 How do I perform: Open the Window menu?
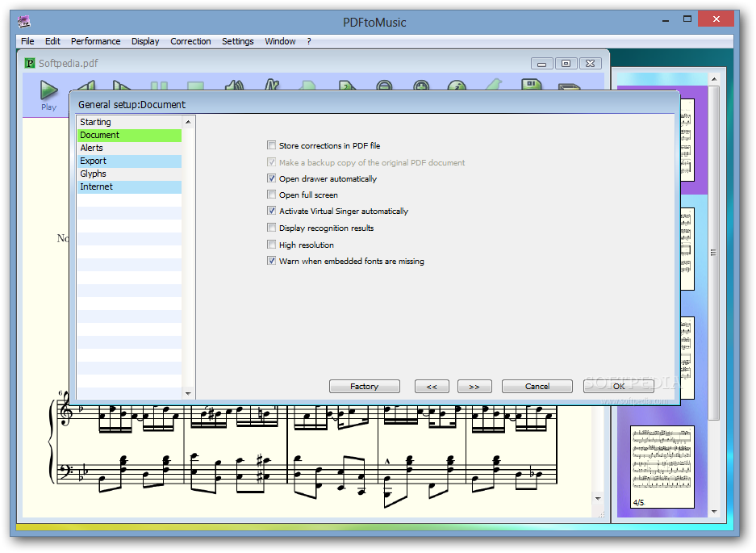tap(280, 41)
